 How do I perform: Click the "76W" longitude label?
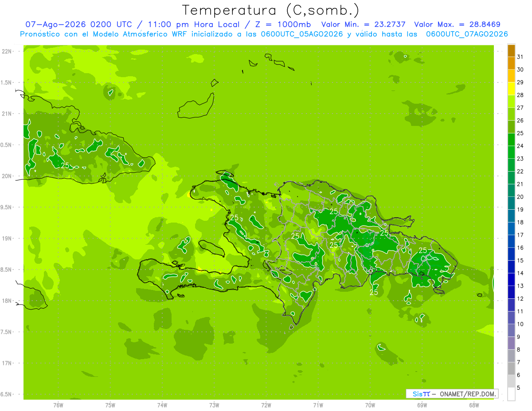point(58,405)
